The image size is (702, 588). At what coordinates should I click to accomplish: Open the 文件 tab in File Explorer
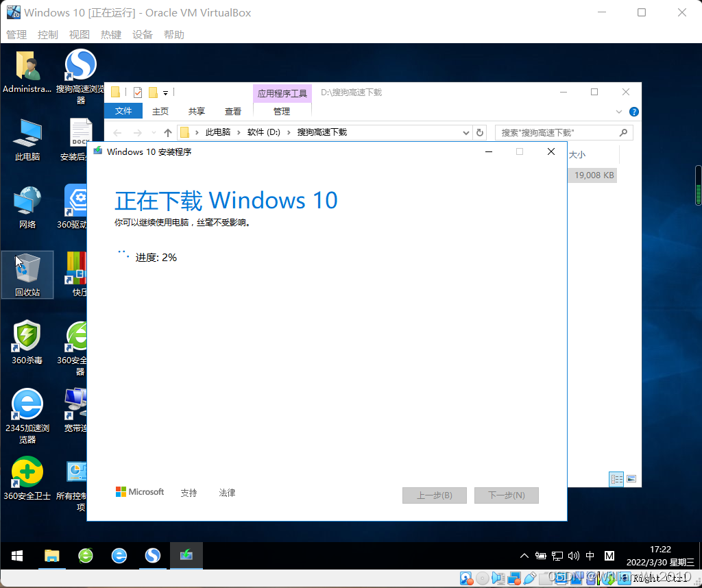coord(123,110)
